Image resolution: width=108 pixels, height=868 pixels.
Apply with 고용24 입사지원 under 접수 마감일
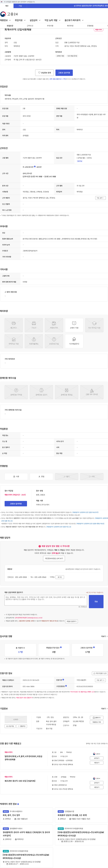[x=16, y=504]
